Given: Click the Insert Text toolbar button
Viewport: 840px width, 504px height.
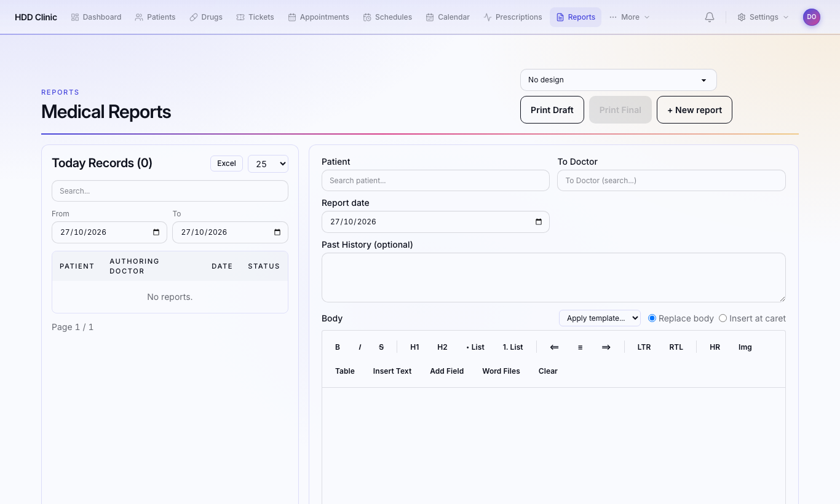Looking at the screenshot, I should [392, 371].
